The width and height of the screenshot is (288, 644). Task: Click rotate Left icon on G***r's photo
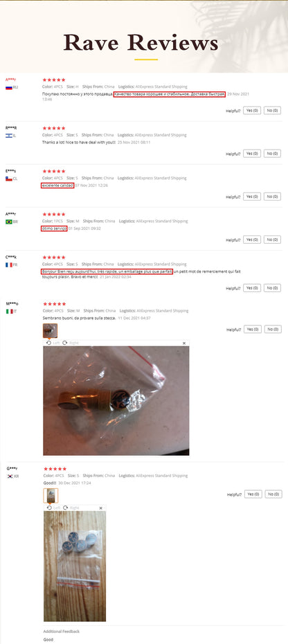click(49, 508)
